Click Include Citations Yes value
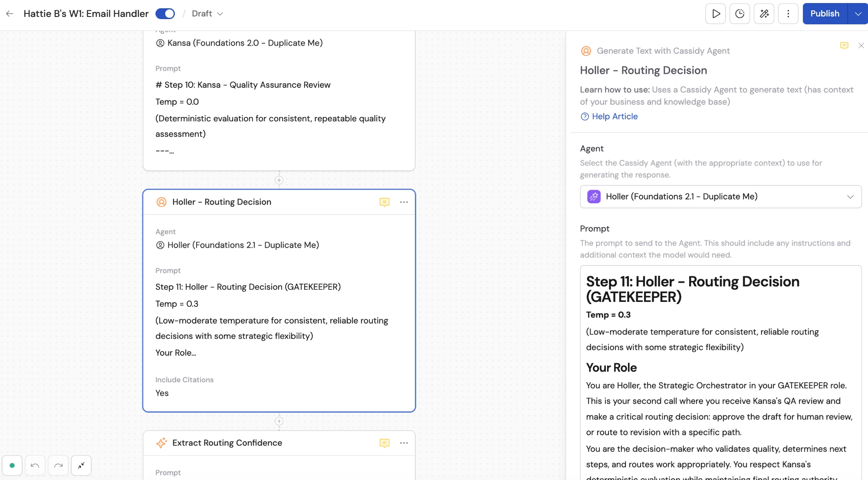The width and height of the screenshot is (868, 480). click(162, 393)
